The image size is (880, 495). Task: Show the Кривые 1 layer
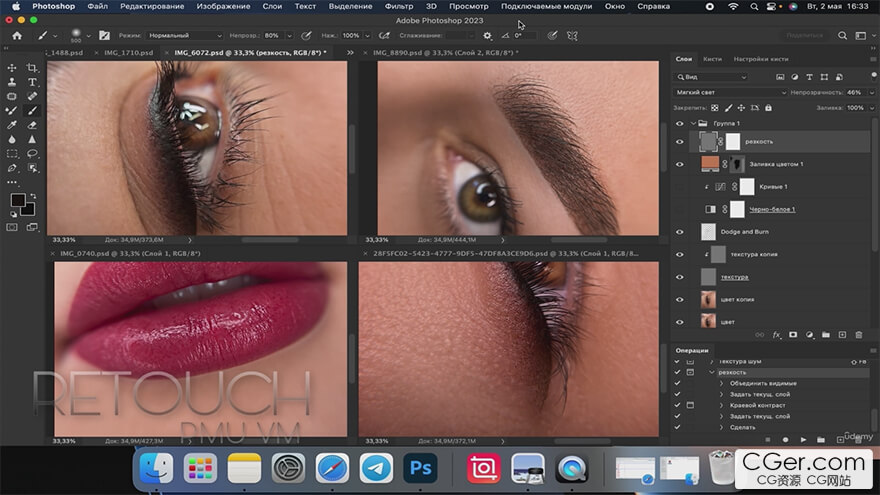click(x=680, y=187)
